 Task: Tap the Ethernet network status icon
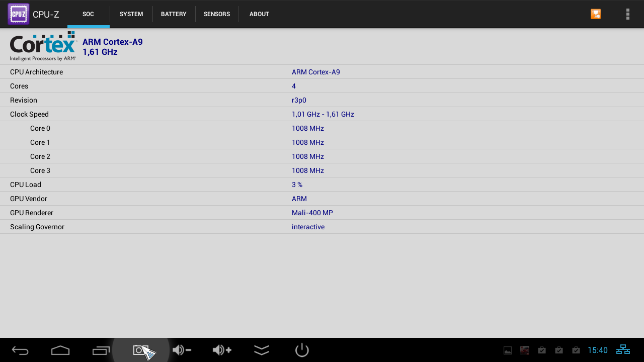tap(623, 350)
